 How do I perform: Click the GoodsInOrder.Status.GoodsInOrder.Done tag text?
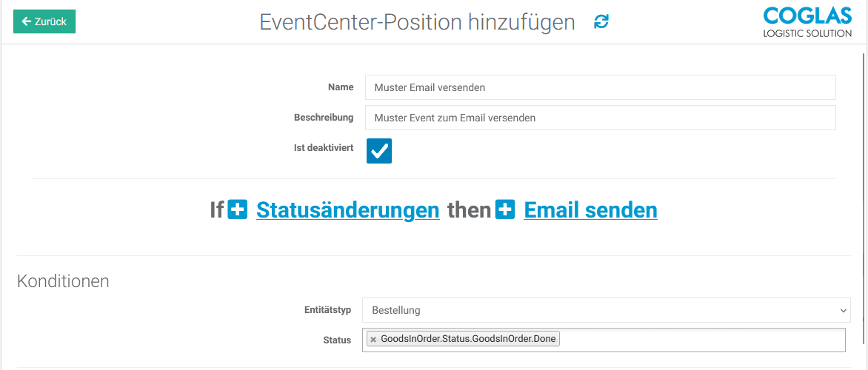(x=469, y=340)
